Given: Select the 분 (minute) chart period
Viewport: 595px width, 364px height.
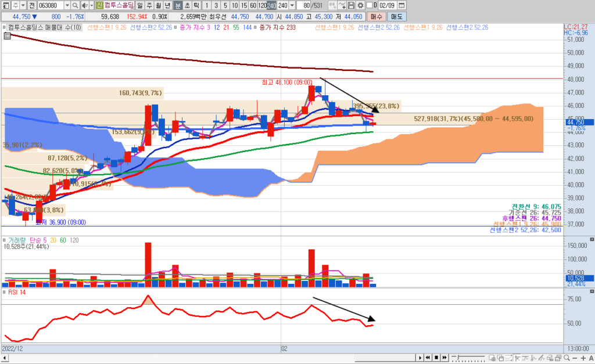Looking at the screenshot, I should coord(178,5).
